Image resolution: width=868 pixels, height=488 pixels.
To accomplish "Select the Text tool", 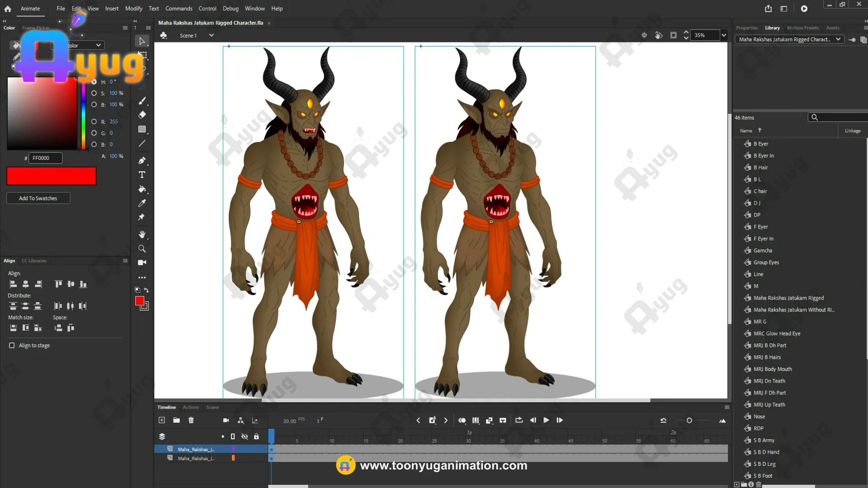I will [x=142, y=175].
